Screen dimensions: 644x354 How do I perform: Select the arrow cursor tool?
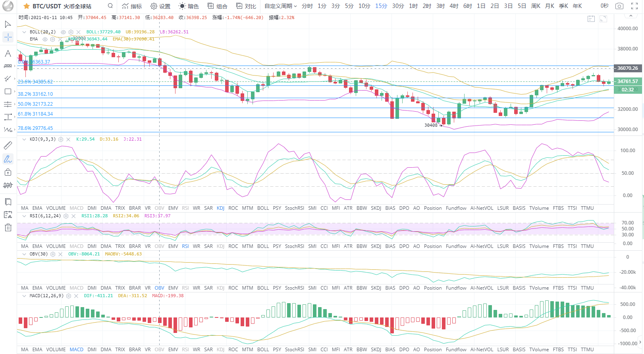point(8,24)
